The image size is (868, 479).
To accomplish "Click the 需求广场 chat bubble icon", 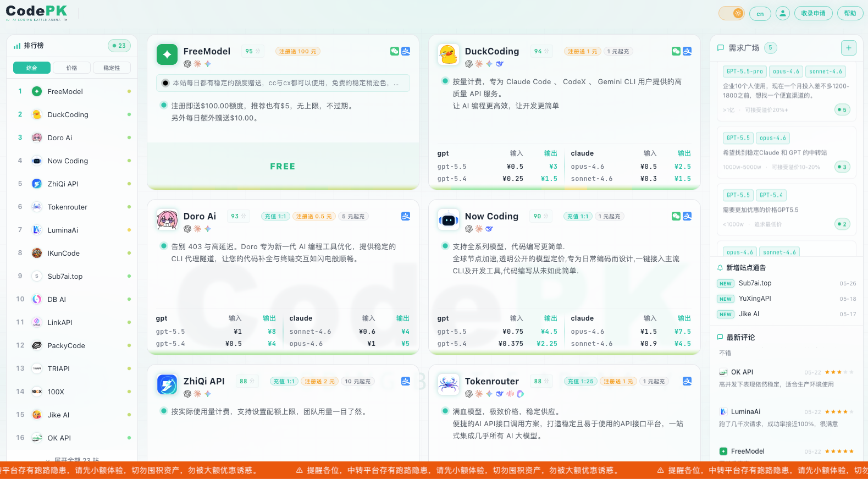I will pyautogui.click(x=721, y=48).
